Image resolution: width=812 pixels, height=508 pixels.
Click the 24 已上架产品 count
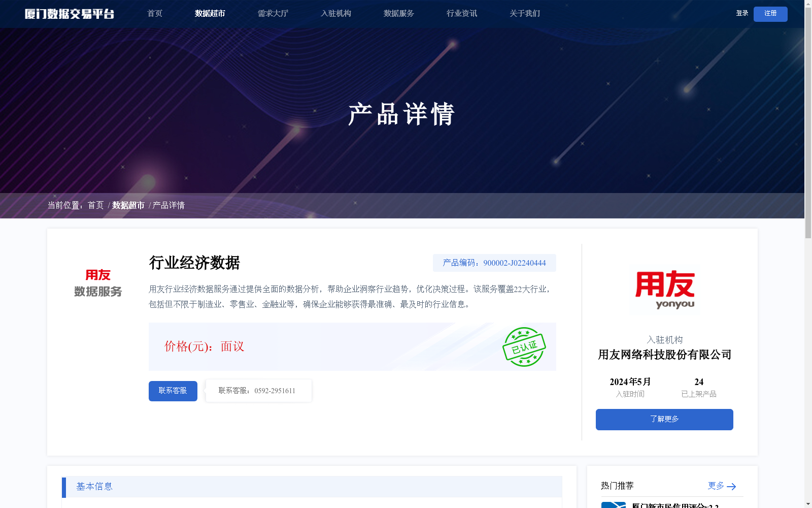[699, 382]
